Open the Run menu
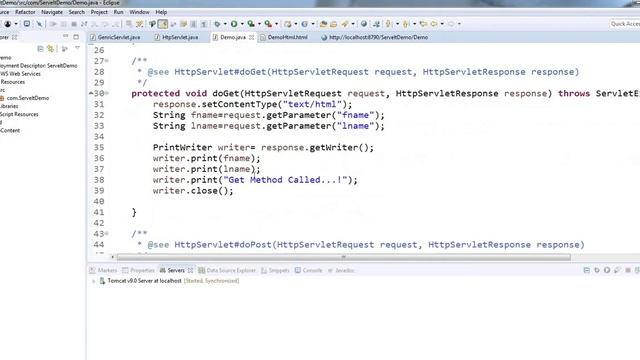This screenshot has height=360, width=640. (118, 12)
